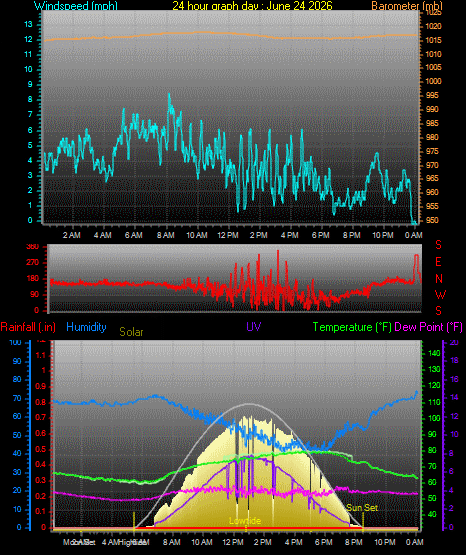This screenshot has height=555, width=466.
Task: Select the Humidity legend label
Action: coord(86,327)
